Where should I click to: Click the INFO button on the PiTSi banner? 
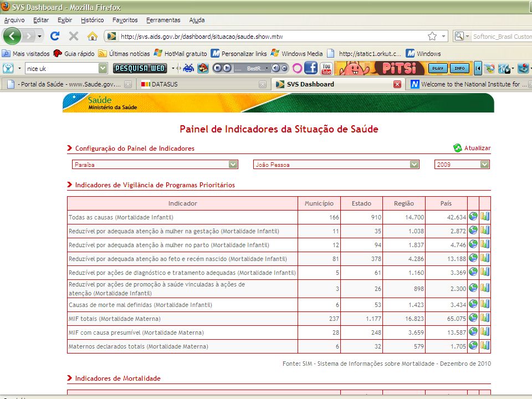tap(460, 68)
